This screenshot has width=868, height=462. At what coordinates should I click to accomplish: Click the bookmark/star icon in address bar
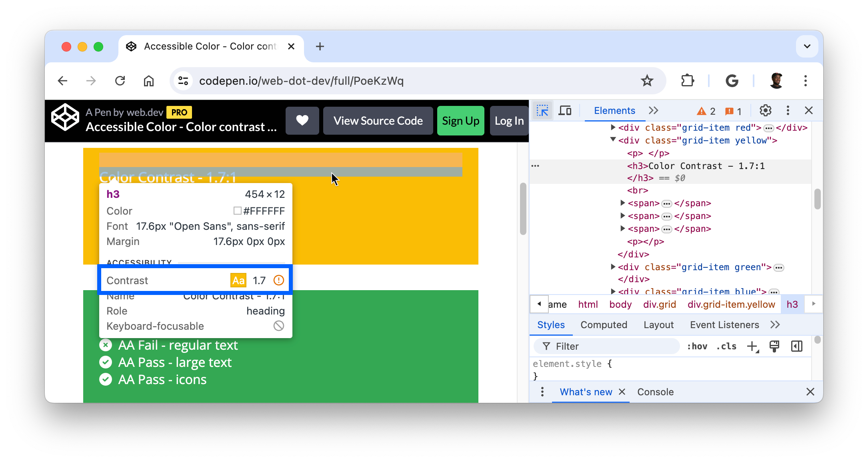[x=647, y=81]
